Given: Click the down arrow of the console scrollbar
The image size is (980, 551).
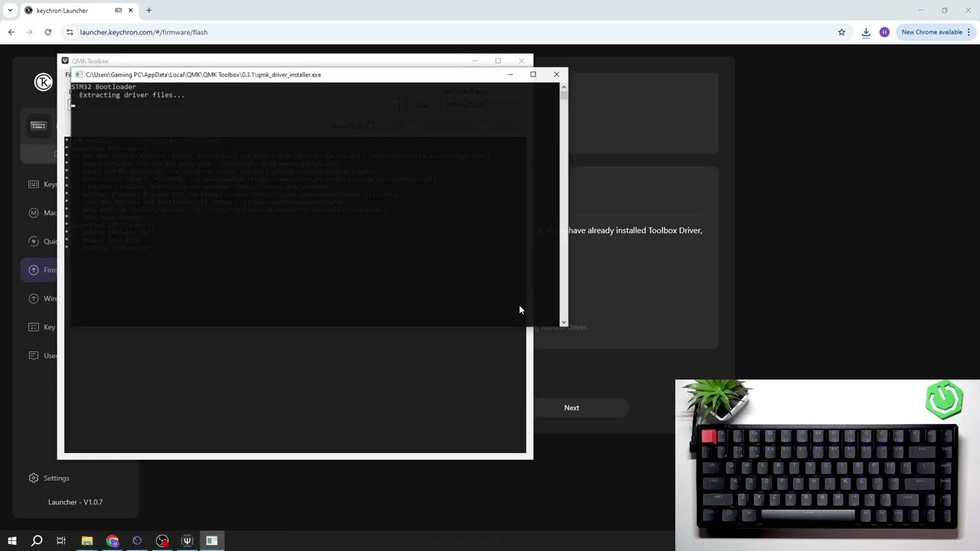Looking at the screenshot, I should tap(563, 322).
